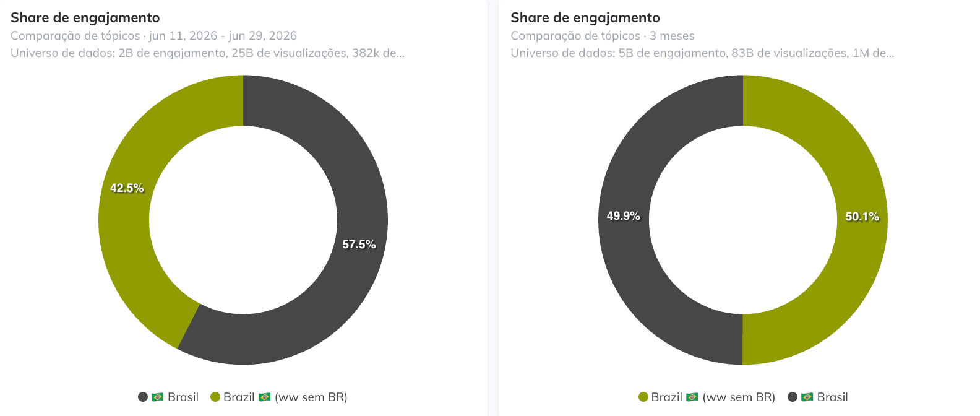This screenshot has height=416, width=980.
Task: Click the dark gray Brasil legend dot in left chart
Action: [x=143, y=397]
